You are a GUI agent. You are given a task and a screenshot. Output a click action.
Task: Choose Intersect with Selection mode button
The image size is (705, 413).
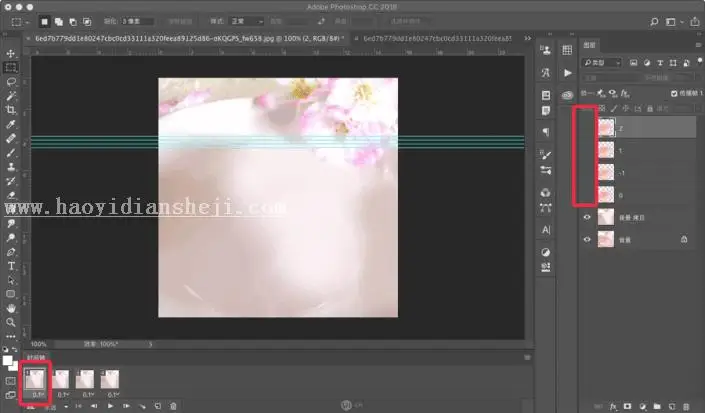[87, 22]
